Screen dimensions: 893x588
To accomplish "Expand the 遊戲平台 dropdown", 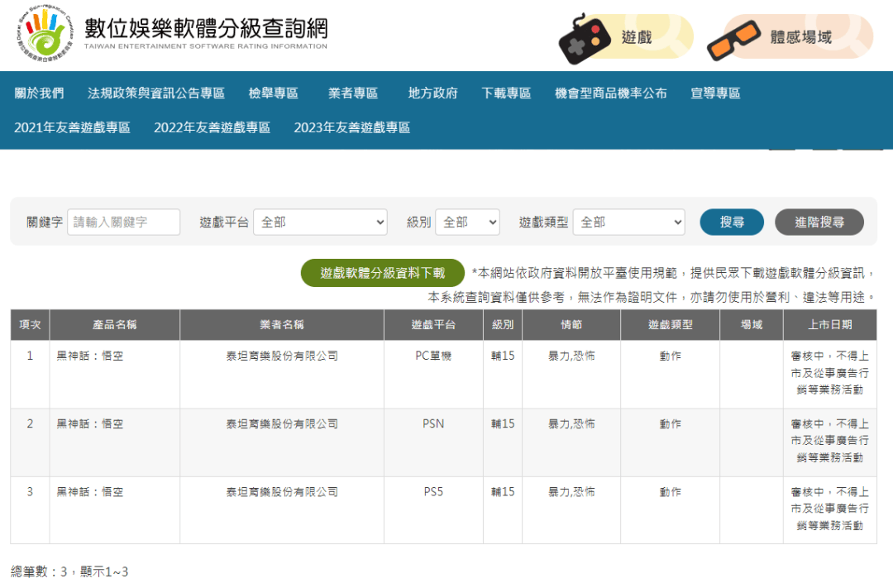I will tap(320, 222).
